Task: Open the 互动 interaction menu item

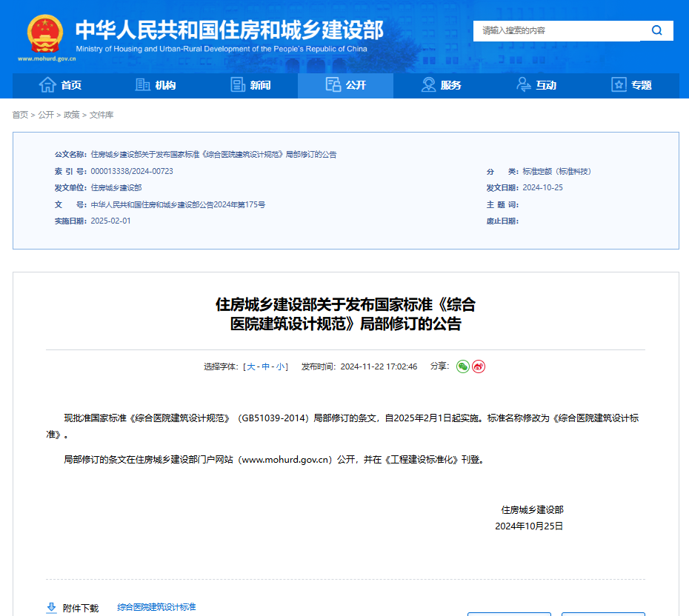Action: click(x=536, y=85)
